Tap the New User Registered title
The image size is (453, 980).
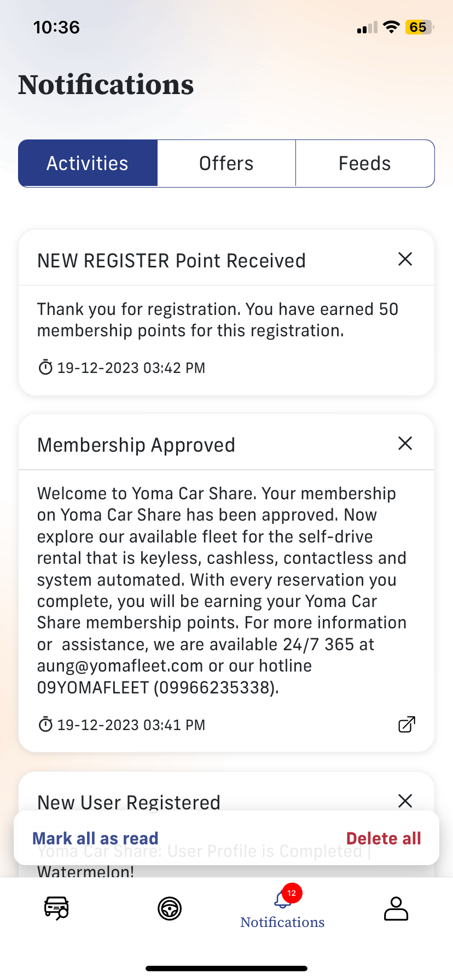pyautogui.click(x=129, y=802)
